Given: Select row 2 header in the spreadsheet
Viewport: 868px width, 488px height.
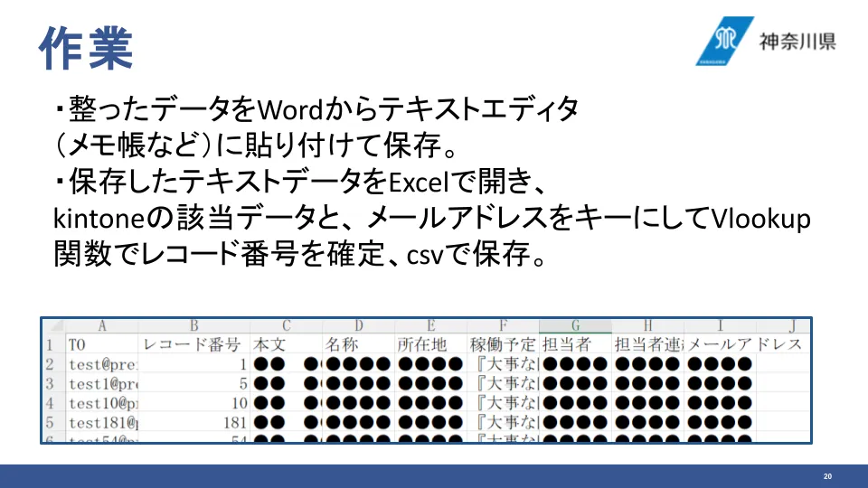Looking at the screenshot, I should (x=53, y=364).
